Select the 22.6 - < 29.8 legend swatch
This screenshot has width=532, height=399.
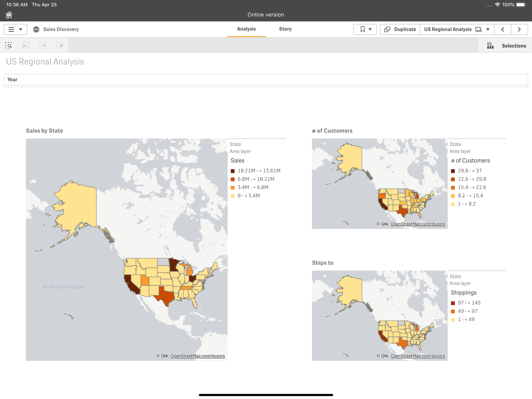tap(453, 179)
